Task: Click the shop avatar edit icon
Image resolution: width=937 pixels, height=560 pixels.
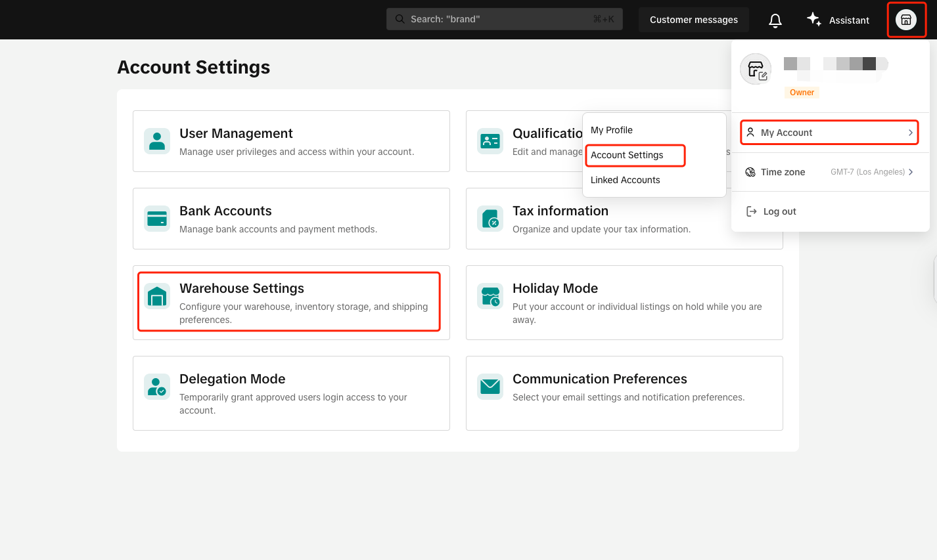Action: pyautogui.click(x=756, y=70)
